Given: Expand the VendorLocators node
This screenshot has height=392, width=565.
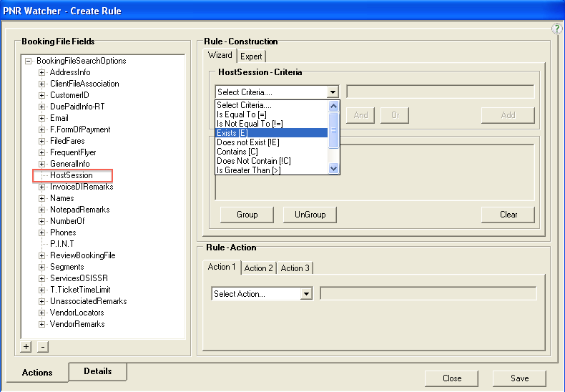Looking at the screenshot, I should 41,313.
